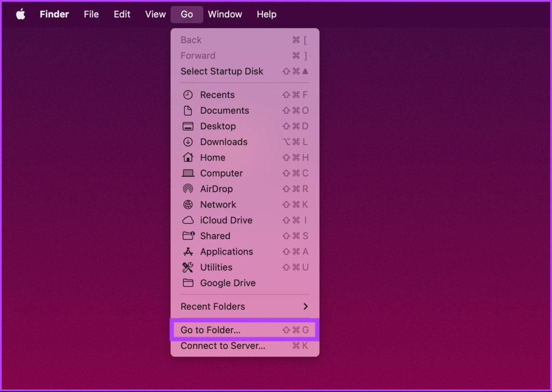
Task: Click the Applications icon
Action: (188, 251)
